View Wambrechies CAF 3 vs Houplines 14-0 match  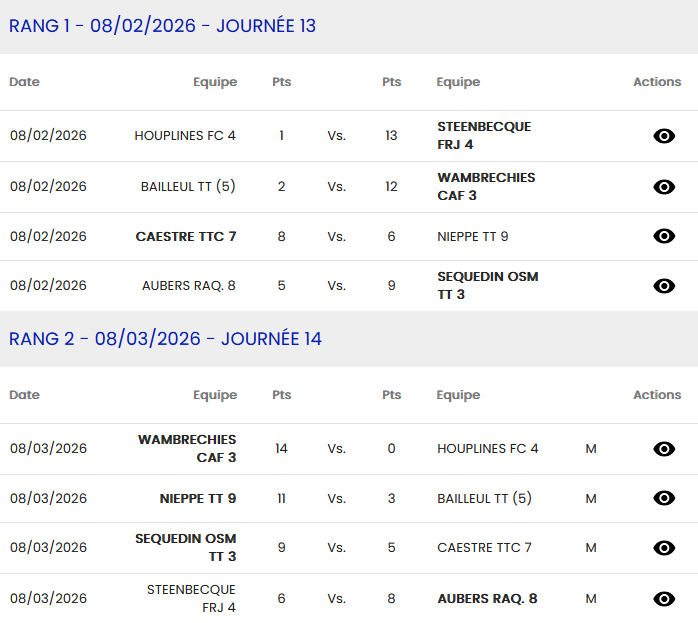point(664,449)
